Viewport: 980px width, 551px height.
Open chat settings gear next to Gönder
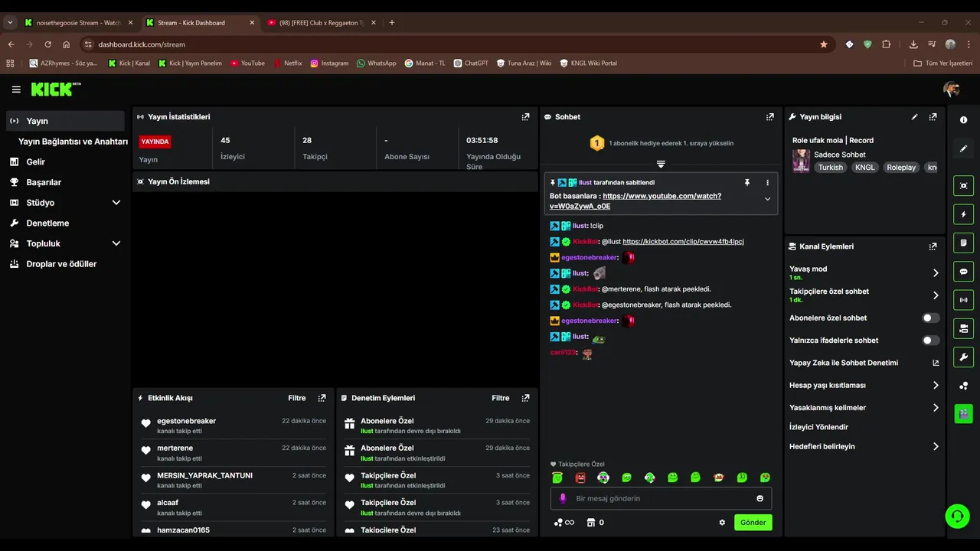pos(722,523)
